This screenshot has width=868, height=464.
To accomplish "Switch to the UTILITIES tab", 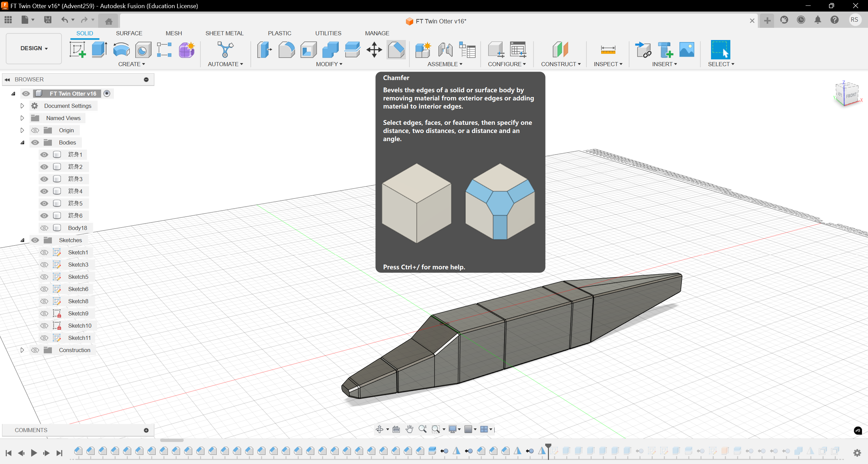I will (x=328, y=33).
